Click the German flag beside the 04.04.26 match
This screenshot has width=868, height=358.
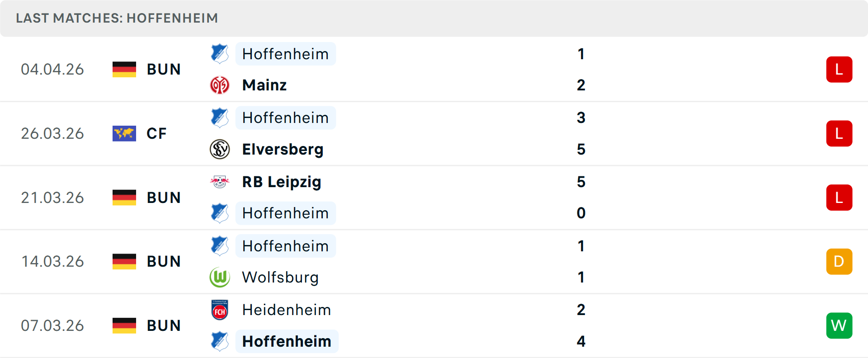point(124,69)
